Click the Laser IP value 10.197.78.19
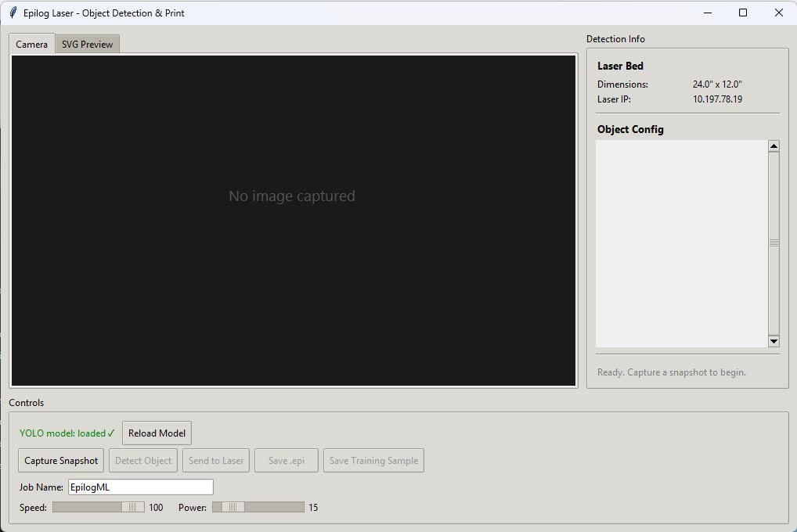The height and width of the screenshot is (532, 797). [x=717, y=99]
